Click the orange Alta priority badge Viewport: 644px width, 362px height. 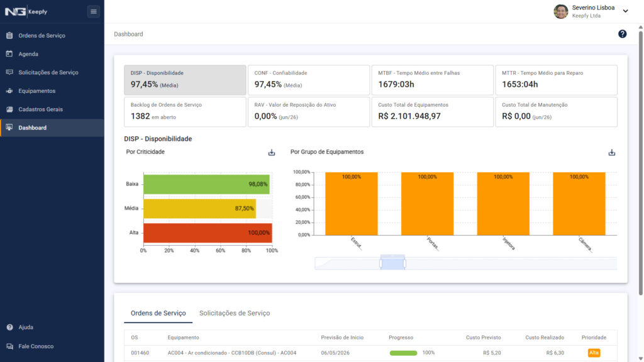[594, 353]
